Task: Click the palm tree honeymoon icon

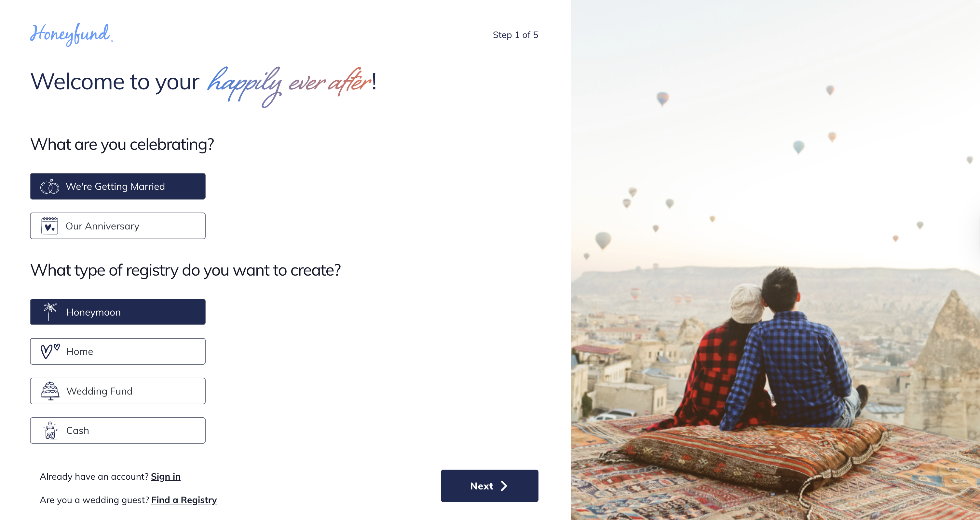Action: point(50,312)
